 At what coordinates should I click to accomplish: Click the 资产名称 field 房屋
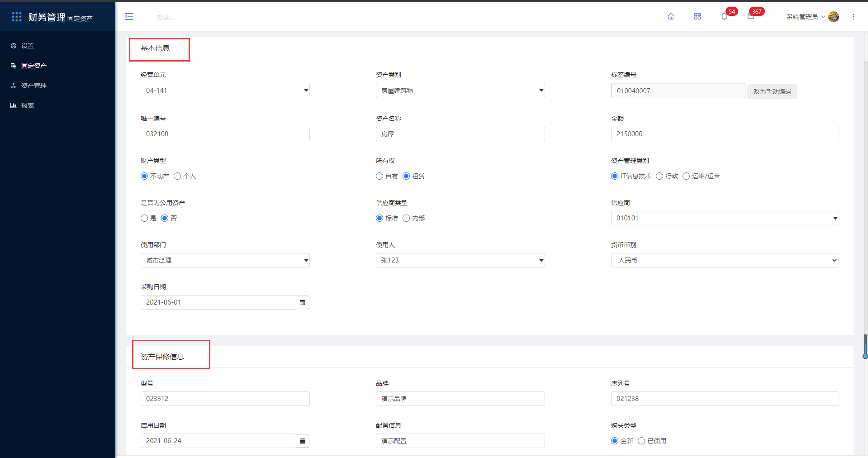point(460,134)
